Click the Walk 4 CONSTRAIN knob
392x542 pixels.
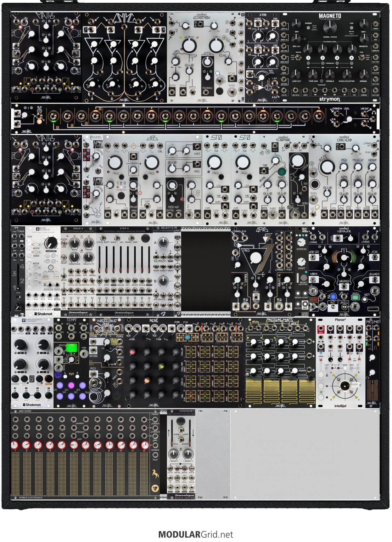pos(74,257)
